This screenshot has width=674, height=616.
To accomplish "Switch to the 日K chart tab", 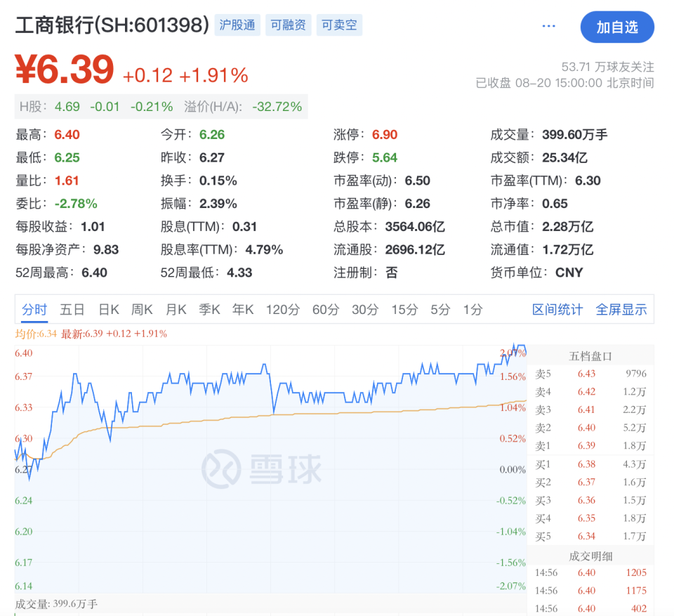I will coord(109,309).
